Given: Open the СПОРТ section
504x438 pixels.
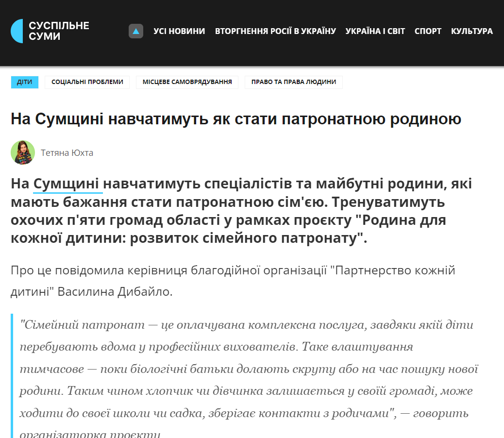Looking at the screenshot, I should click(x=427, y=31).
